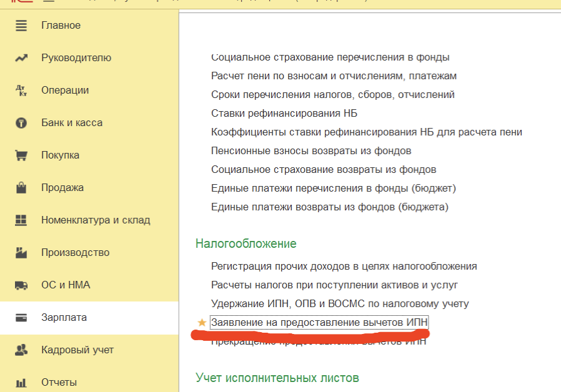
Task: Open the Кадровый учет section
Action: click(77, 350)
